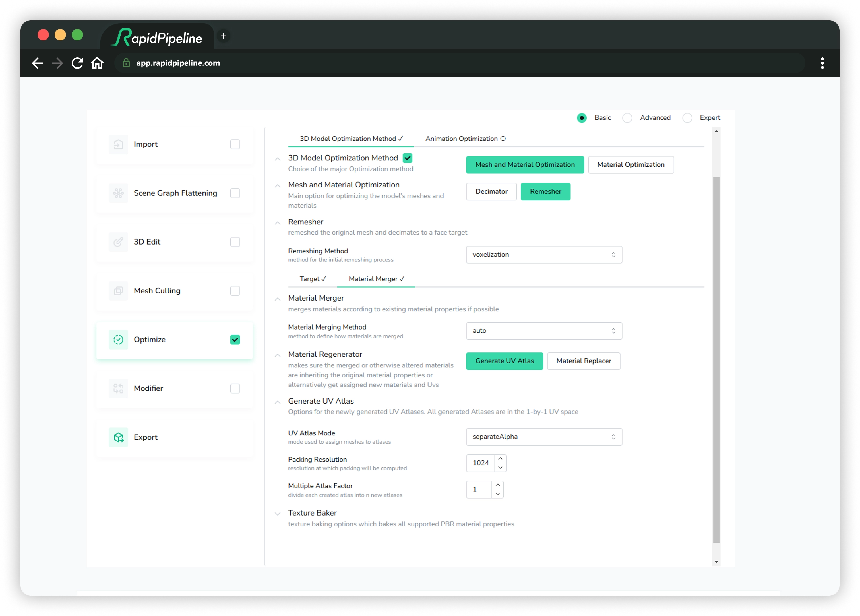Switch to the Material Merger tab
Viewport: 860px width, 616px height.
377,279
